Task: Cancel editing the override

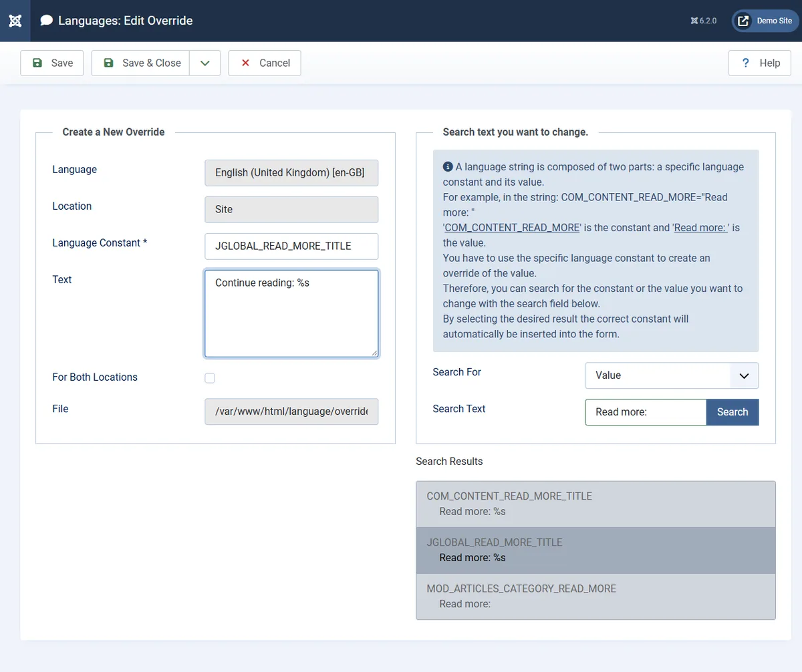Action: point(265,63)
